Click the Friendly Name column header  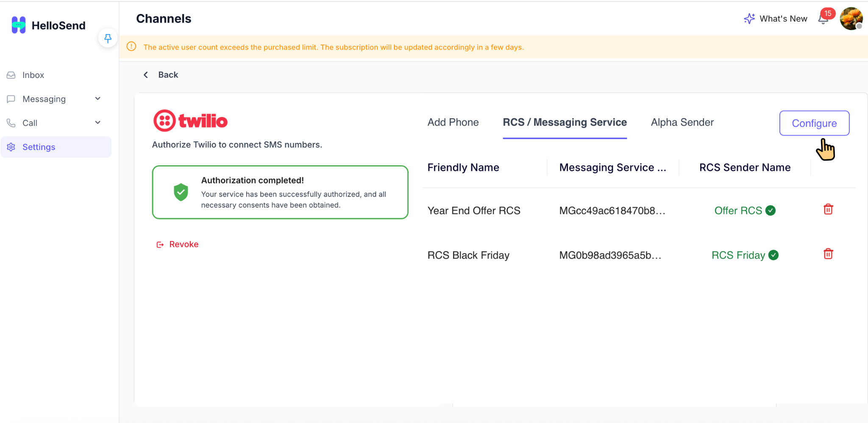pos(463,167)
